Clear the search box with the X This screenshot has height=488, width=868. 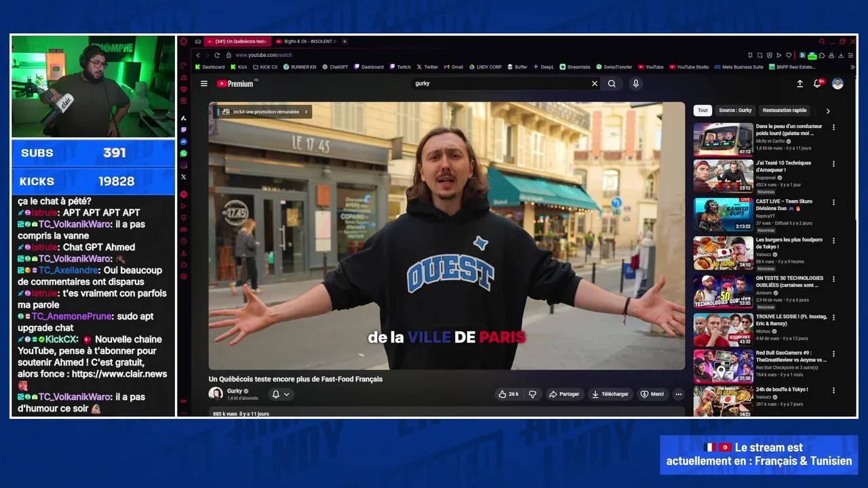tap(595, 83)
